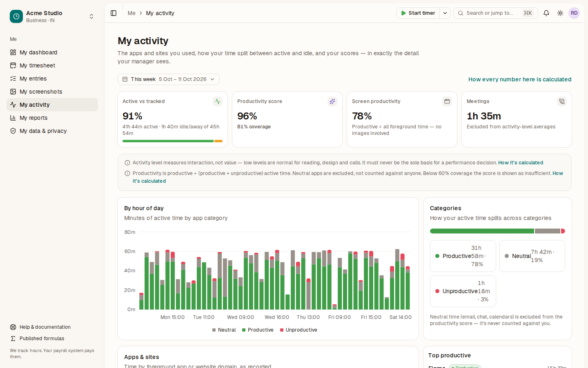Select the Productive category card
This screenshot has width=588, height=368.
point(463,256)
